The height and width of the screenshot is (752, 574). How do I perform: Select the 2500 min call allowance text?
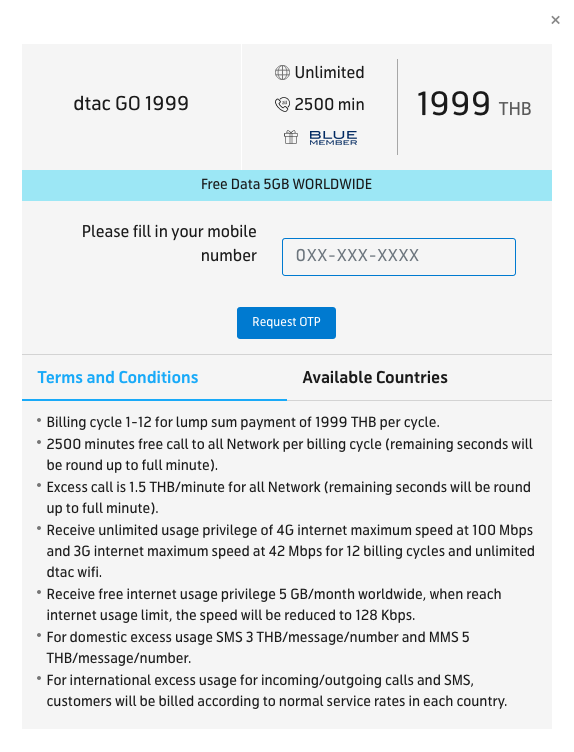click(329, 104)
